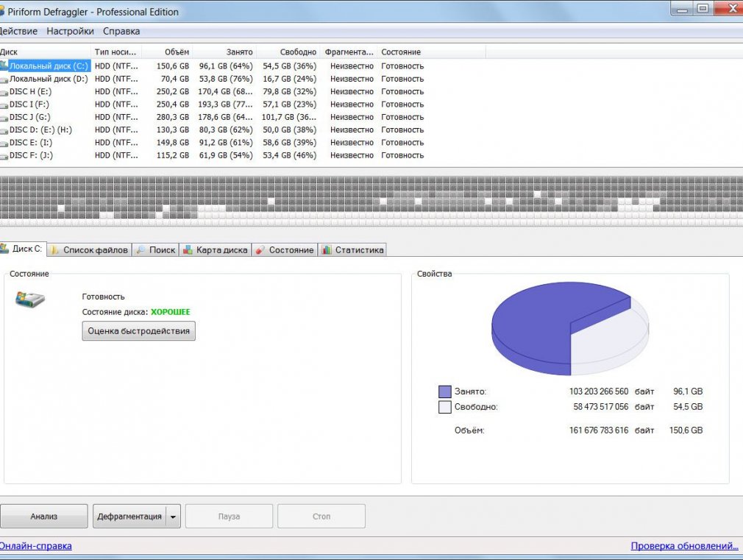This screenshot has height=560, width=743.
Task: Sort by the Занято column header
Action: (x=224, y=52)
